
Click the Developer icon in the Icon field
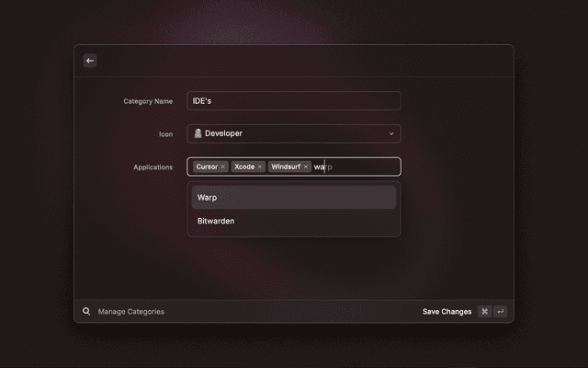(198, 133)
